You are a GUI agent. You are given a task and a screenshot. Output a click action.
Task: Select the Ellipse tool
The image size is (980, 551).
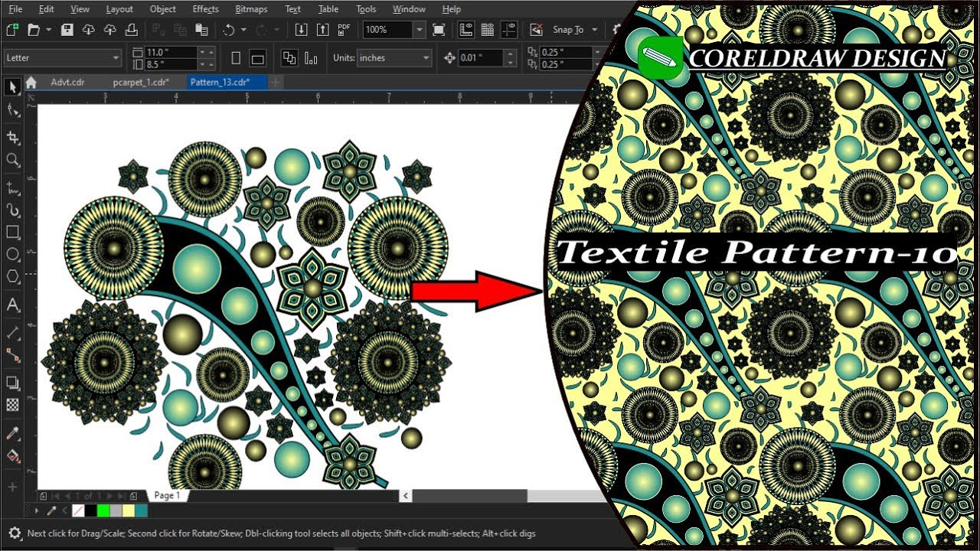tap(12, 254)
